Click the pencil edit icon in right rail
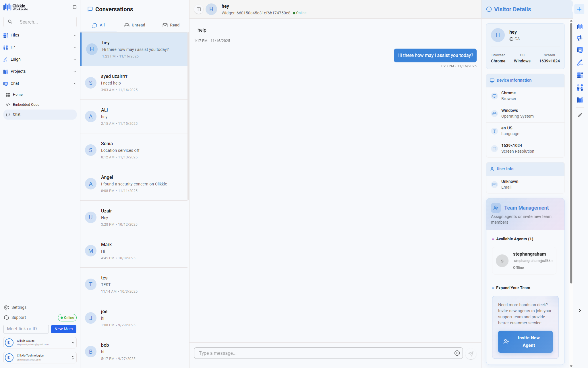Viewport: 588px width, 368px height. click(580, 115)
